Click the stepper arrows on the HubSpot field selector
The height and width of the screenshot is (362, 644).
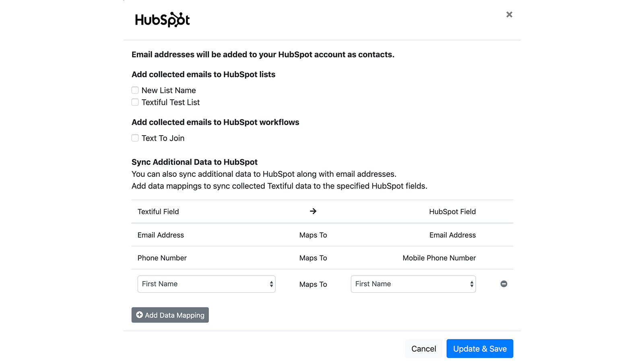pyautogui.click(x=471, y=284)
